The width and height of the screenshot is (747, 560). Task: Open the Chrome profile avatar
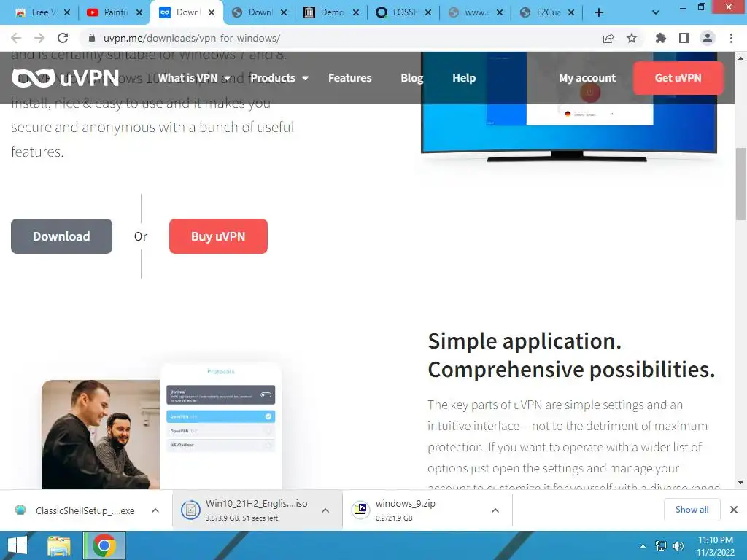click(x=708, y=38)
